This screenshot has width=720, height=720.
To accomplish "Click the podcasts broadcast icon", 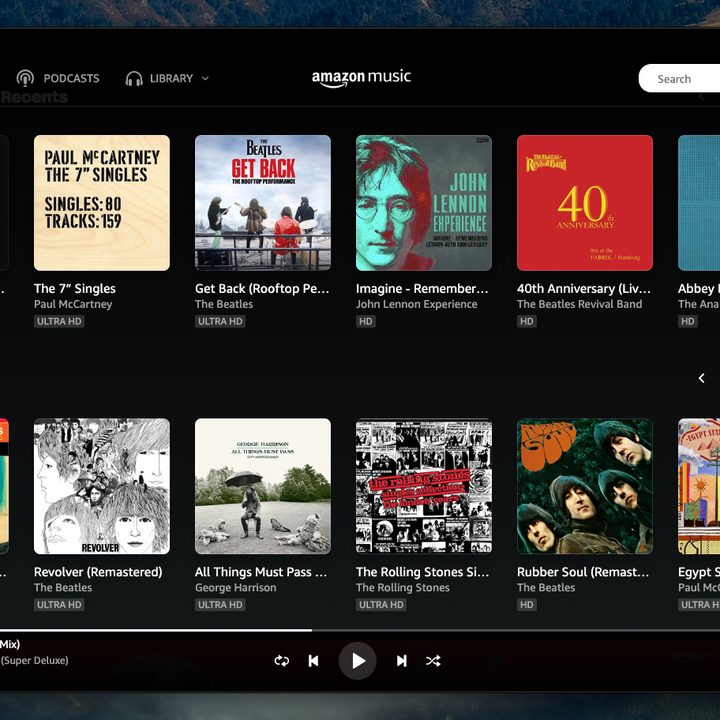I will (25, 78).
